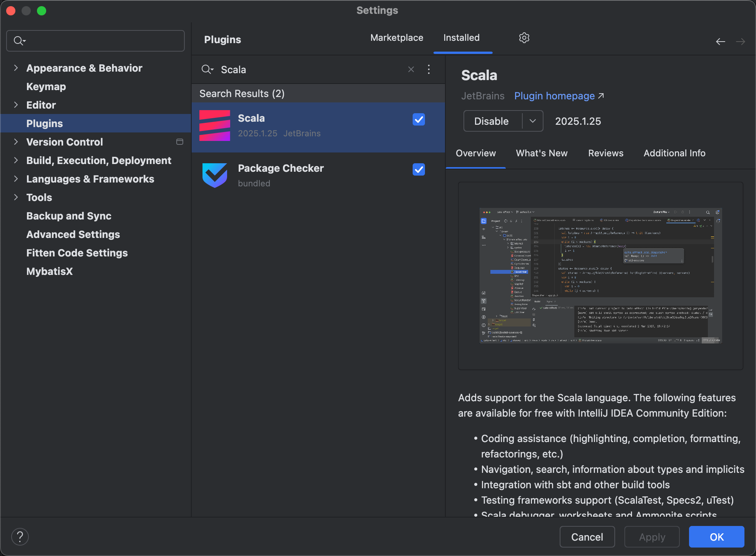Screen dimensions: 756x556
Task: Open the Disable button dropdown arrow
Action: coord(533,121)
